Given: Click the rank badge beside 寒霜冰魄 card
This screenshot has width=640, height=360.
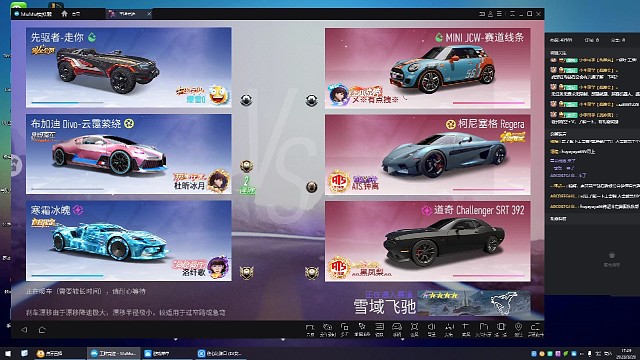Looking at the screenshot, I should [247, 272].
